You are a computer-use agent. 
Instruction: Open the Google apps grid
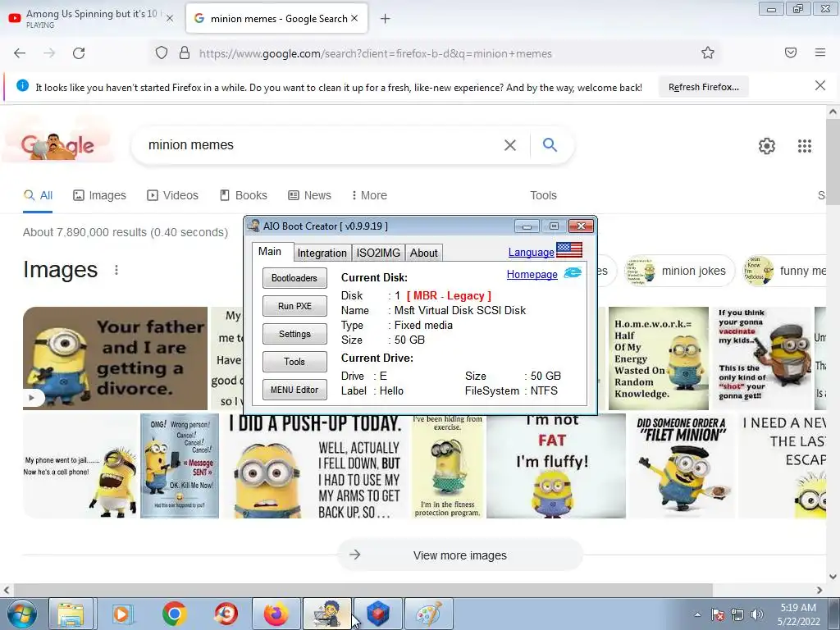click(804, 146)
